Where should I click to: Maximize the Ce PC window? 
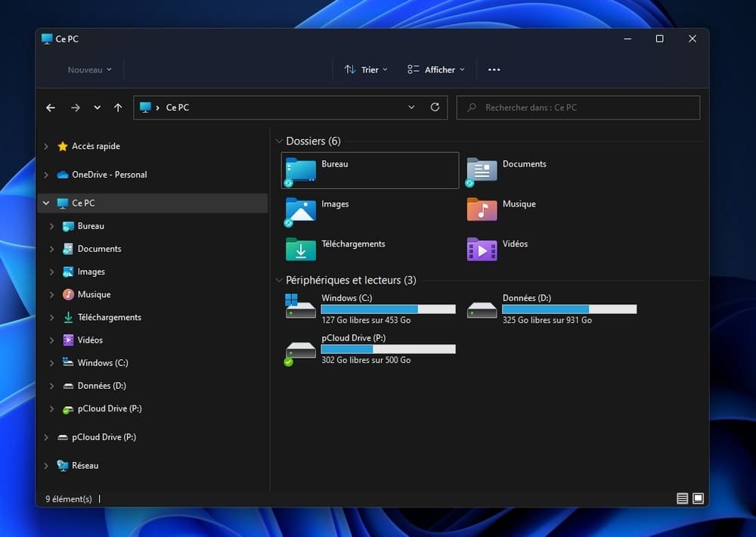tap(659, 39)
